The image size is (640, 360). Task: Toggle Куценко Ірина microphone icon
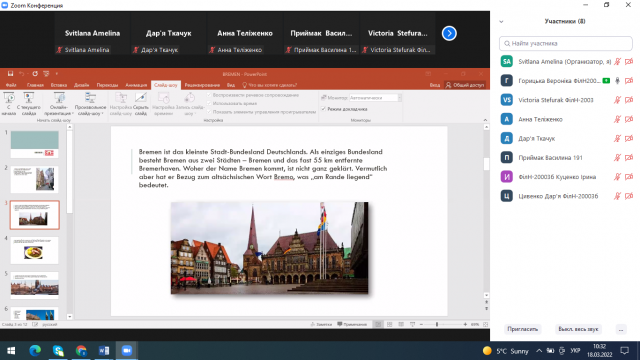pyautogui.click(x=618, y=177)
